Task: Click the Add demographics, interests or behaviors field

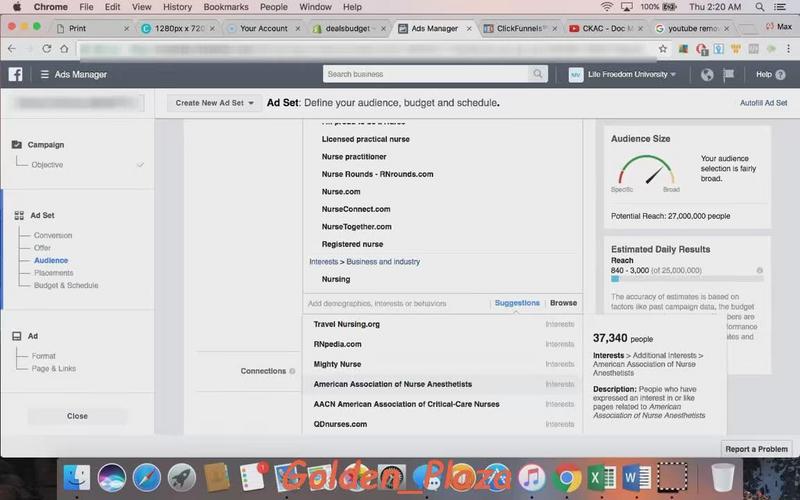Action: tap(397, 304)
